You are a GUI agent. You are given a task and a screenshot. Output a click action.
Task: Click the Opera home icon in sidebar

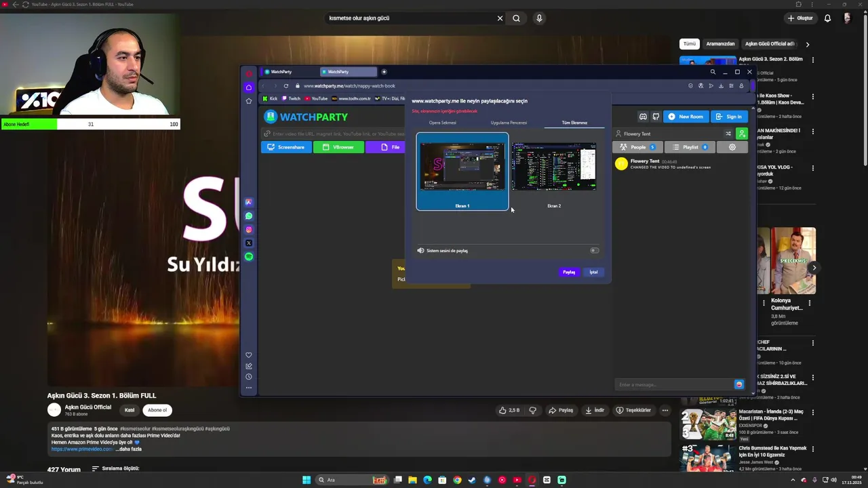tap(249, 87)
